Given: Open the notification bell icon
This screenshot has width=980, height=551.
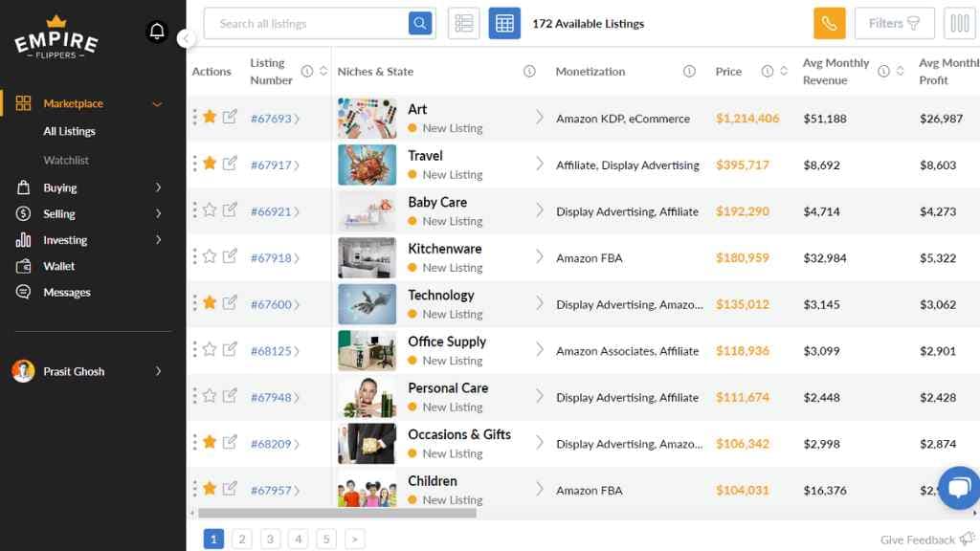Looking at the screenshot, I should pos(157,32).
